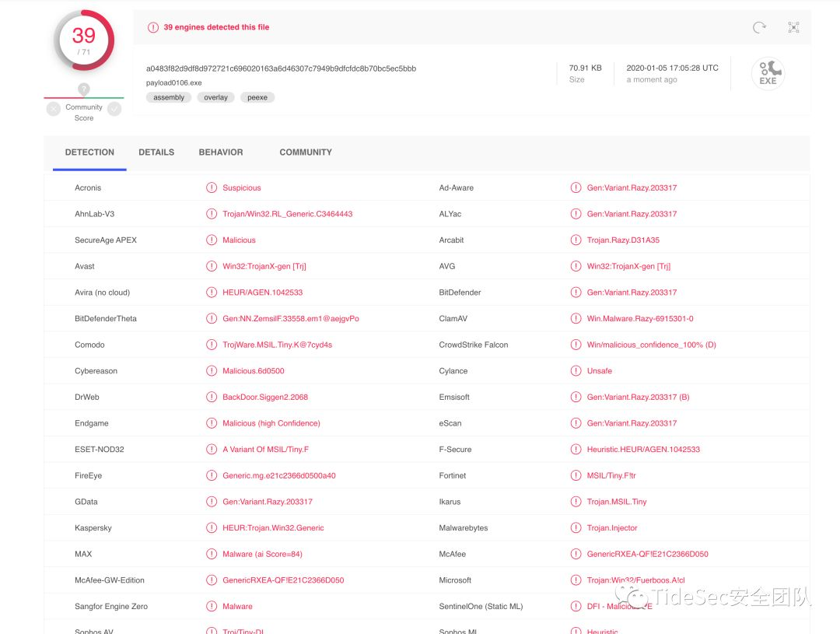
Task: Click 'Trojan/Win32.RL_Generic.C3464443' result
Action: click(x=288, y=214)
